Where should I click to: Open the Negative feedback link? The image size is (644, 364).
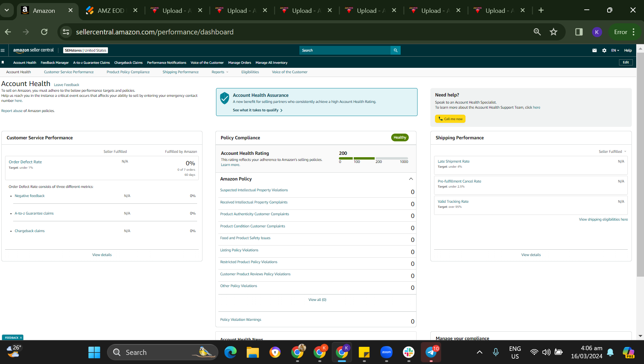point(30,196)
